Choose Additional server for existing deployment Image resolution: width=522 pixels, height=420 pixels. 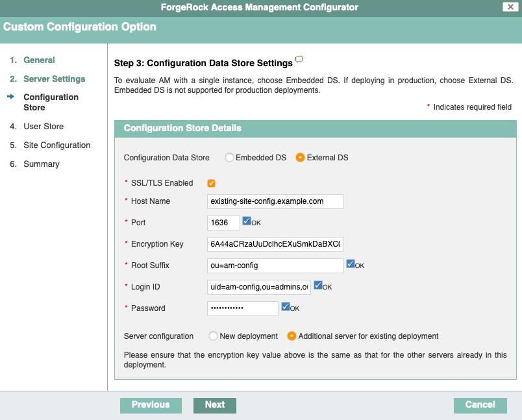point(292,336)
